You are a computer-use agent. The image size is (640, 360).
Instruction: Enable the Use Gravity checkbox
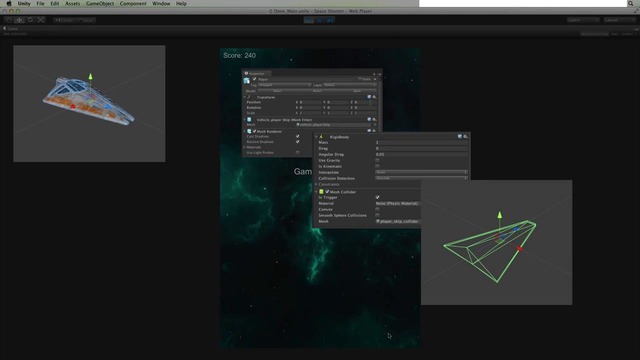(377, 160)
